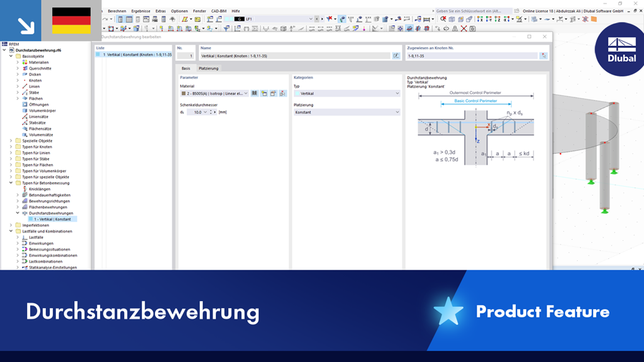
Task: Open the Extras menu
Action: click(160, 11)
